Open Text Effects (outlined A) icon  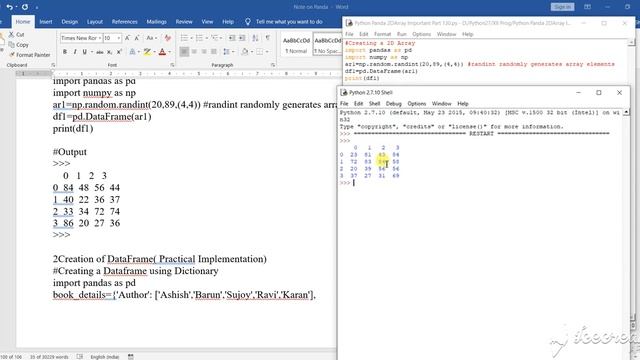tap(132, 52)
